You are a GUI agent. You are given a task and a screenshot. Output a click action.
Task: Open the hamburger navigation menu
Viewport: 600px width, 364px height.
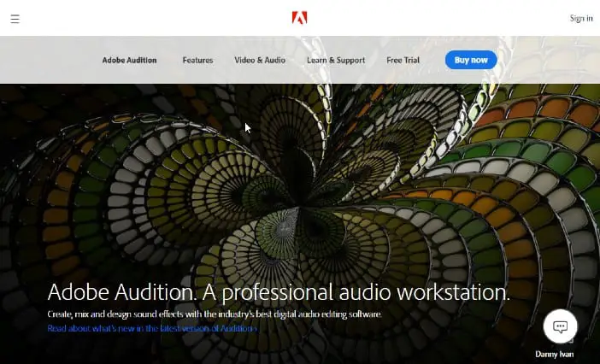pos(15,19)
